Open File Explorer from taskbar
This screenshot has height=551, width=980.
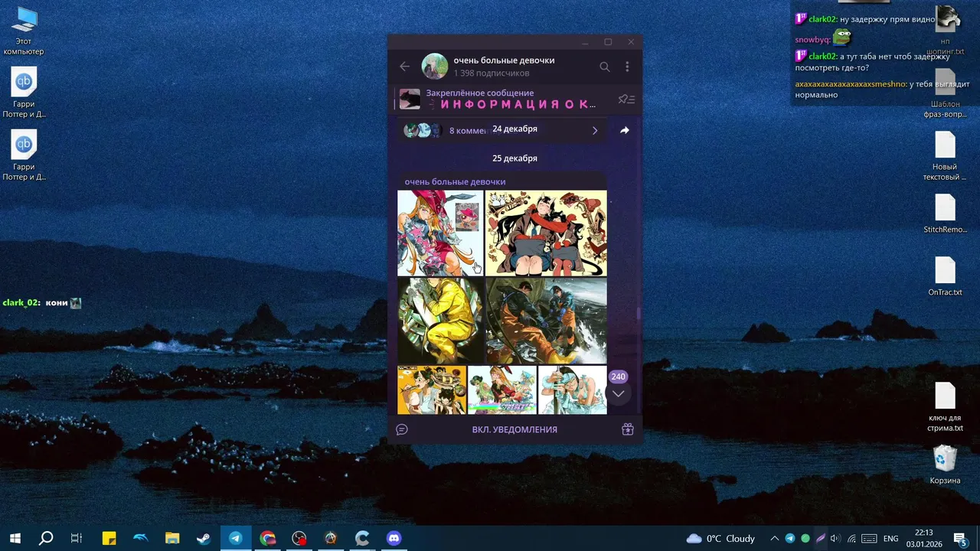[172, 538]
